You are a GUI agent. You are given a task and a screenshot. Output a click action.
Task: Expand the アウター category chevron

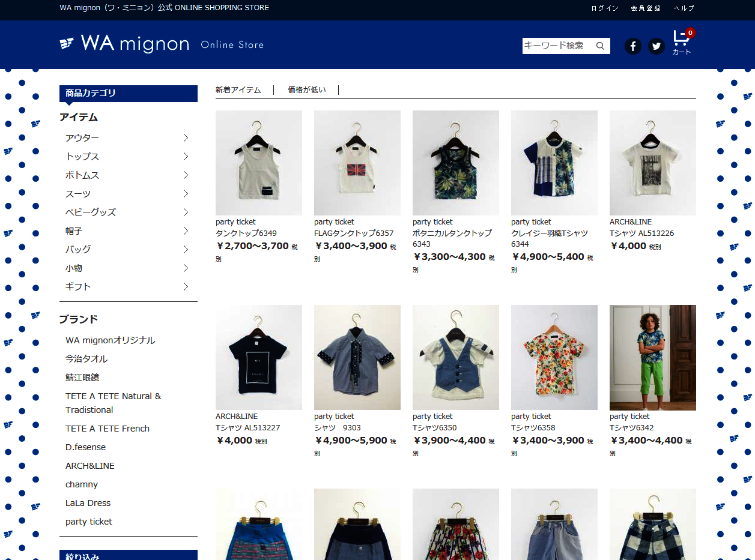[186, 138]
